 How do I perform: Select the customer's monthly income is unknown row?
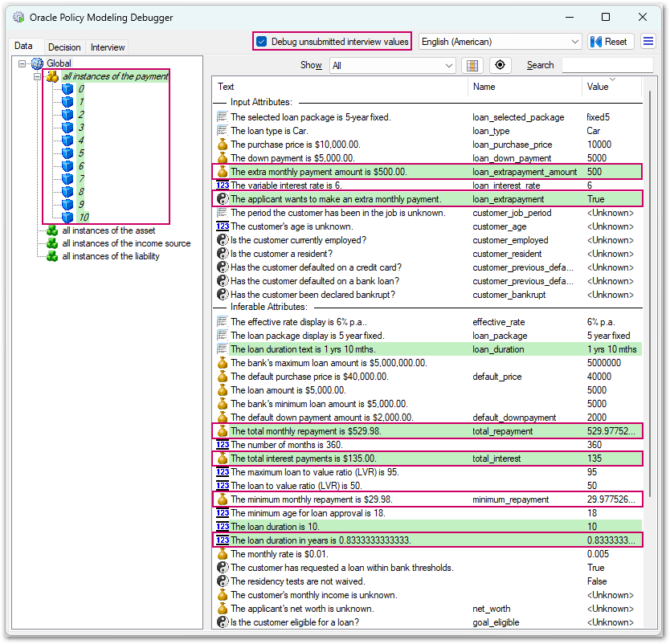(427, 595)
